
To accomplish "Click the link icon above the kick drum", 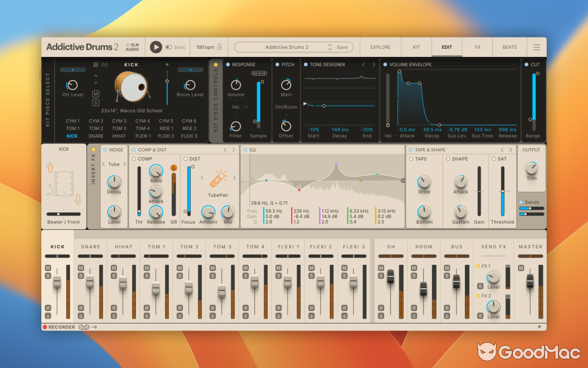I will 105,65.
